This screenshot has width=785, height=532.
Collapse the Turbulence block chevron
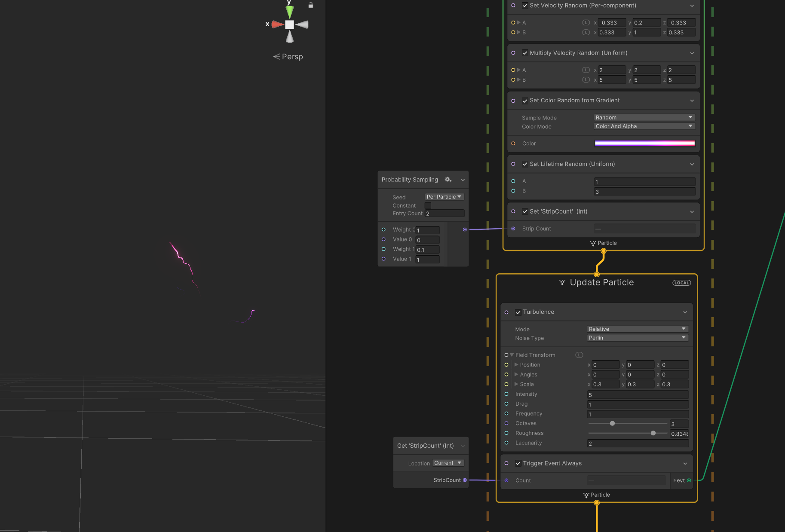pyautogui.click(x=685, y=312)
